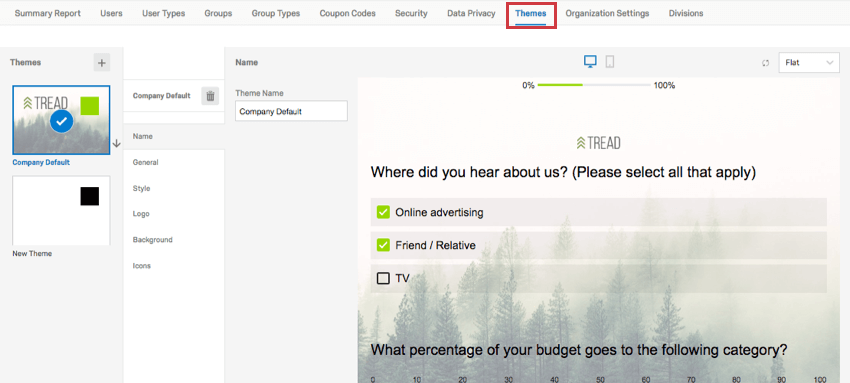Click the TV answer row
850x383 pixels.
tap(598, 278)
